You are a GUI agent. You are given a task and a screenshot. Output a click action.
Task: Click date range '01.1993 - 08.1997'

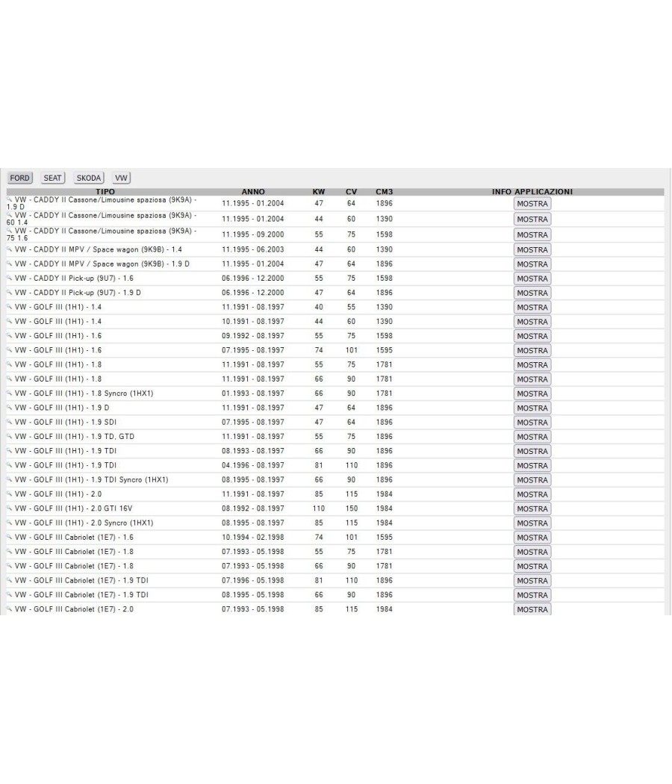click(253, 393)
